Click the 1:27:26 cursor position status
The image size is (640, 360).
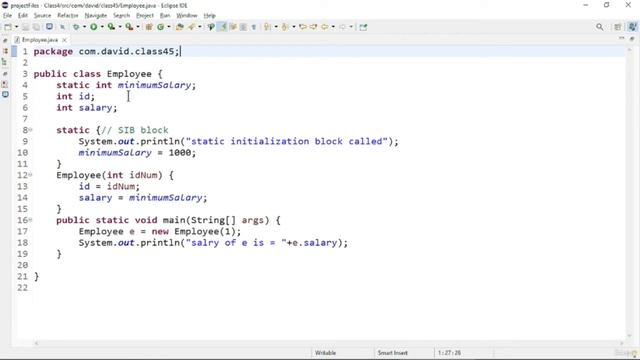tap(449, 353)
